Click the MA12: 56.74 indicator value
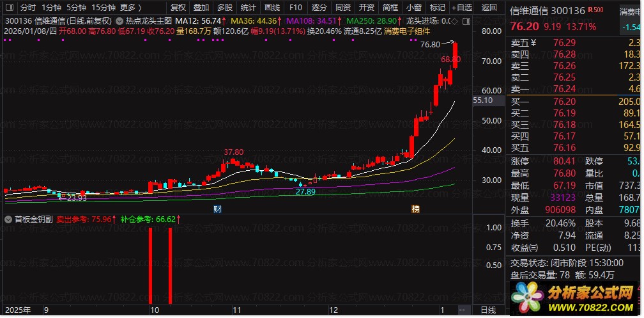The height and width of the screenshot is (318, 644). pos(201,20)
